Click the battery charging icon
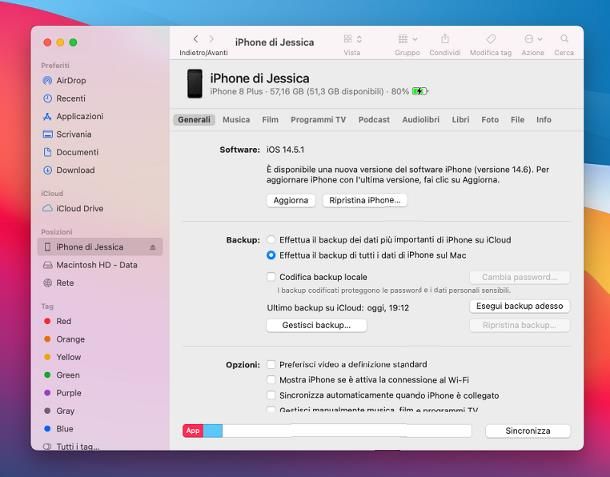The image size is (610, 477). pyautogui.click(x=420, y=91)
